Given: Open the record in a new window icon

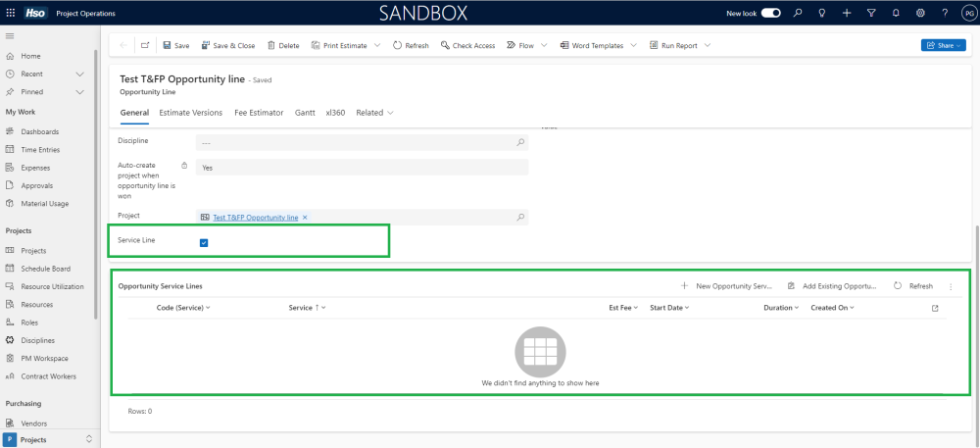Looking at the screenshot, I should coord(145,46).
